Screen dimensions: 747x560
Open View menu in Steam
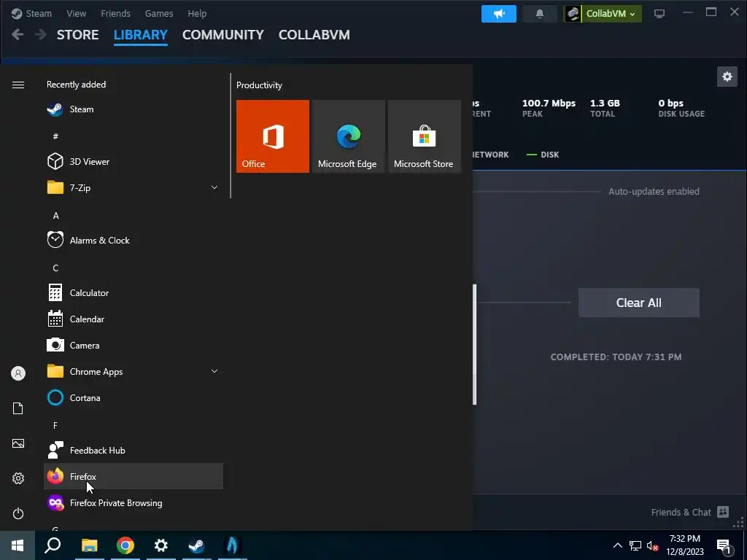76,13
